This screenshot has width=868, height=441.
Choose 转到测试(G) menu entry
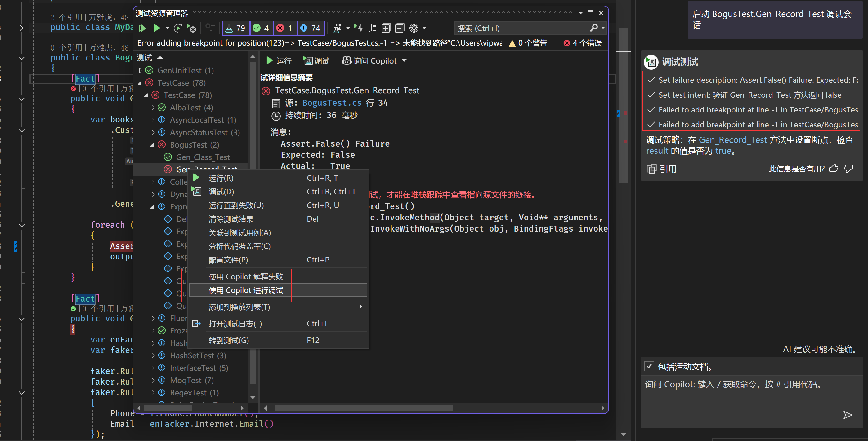pos(278,341)
